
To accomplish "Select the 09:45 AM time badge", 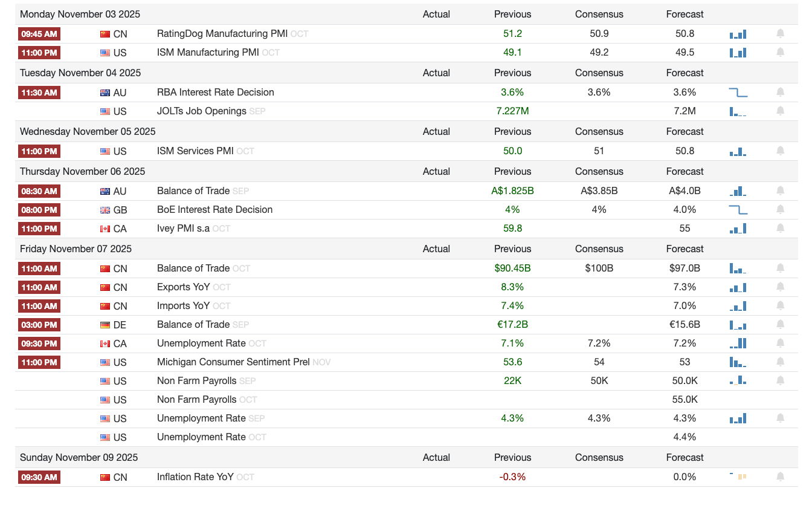I will coord(39,34).
